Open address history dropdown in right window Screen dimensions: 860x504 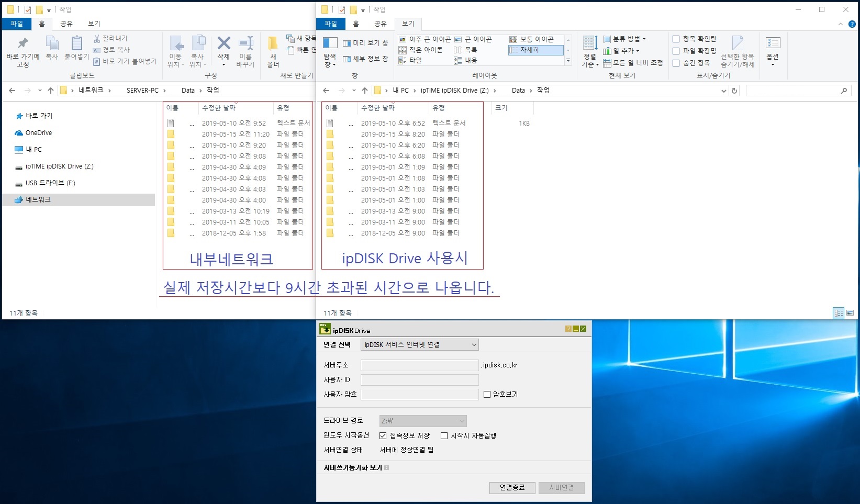click(x=724, y=91)
